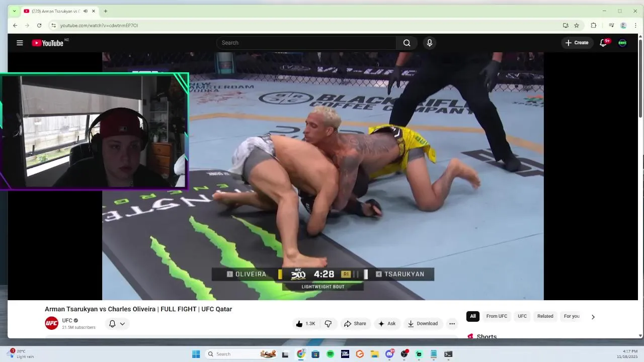The image size is (644, 362).
Task: Dislike the video with thumbs down
Action: pos(328,324)
